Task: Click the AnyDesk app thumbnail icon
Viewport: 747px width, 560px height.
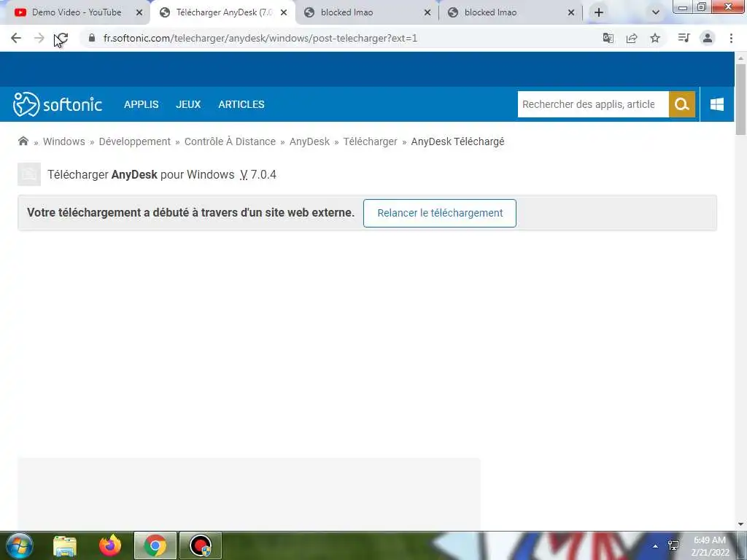Action: coord(29,174)
